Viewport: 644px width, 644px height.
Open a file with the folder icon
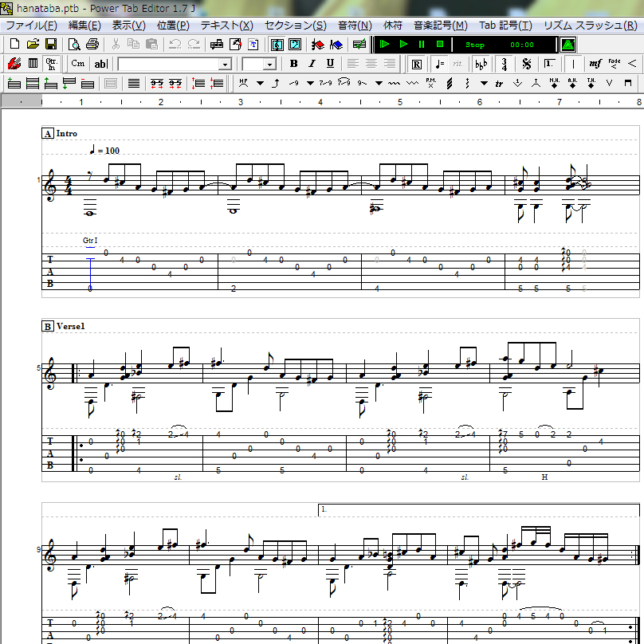coord(33,44)
